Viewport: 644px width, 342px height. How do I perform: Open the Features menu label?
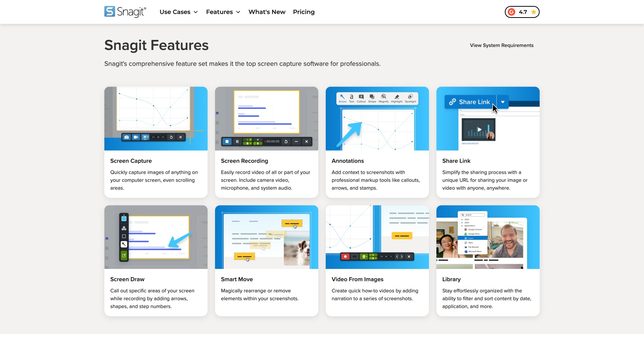pyautogui.click(x=219, y=12)
